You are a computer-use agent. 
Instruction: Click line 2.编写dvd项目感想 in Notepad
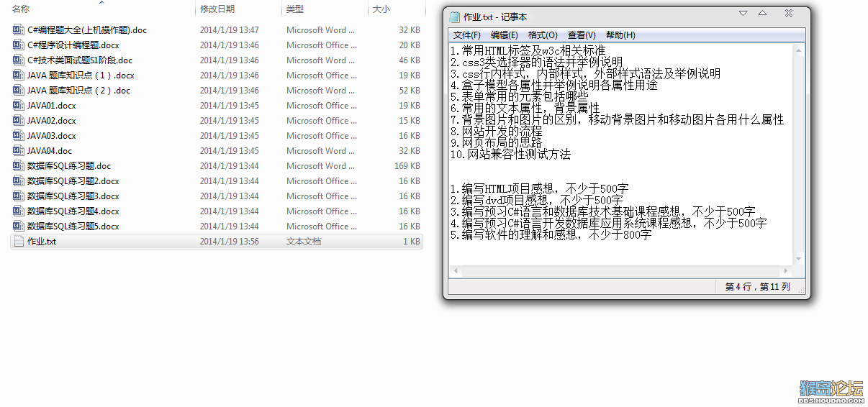point(536,200)
